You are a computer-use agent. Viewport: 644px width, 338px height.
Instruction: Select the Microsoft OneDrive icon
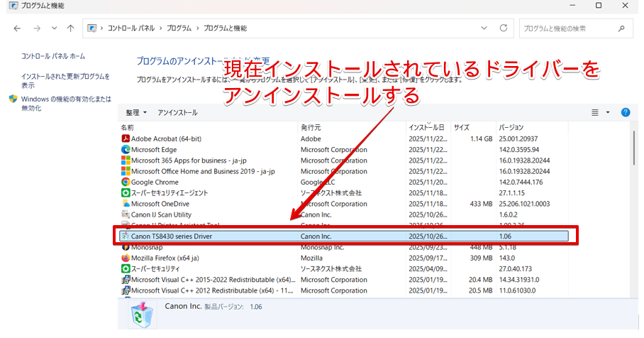point(126,204)
